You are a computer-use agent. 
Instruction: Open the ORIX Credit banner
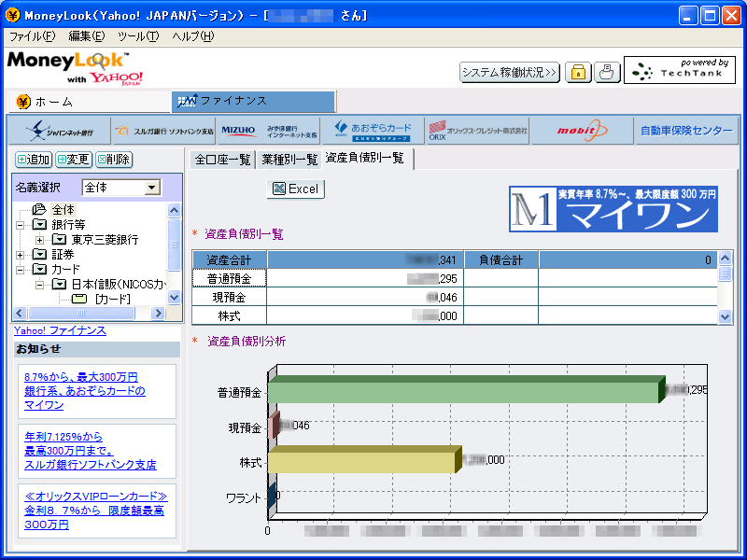pos(478,131)
